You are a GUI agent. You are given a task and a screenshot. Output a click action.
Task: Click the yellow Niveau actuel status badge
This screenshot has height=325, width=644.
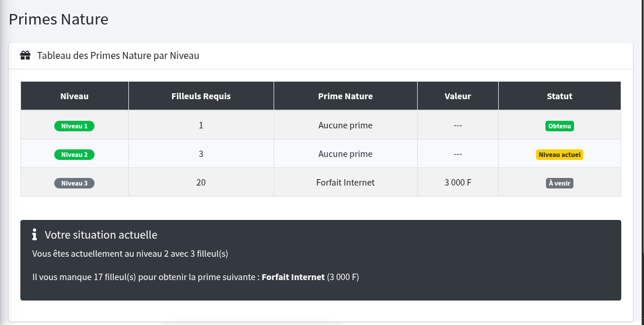coord(559,155)
